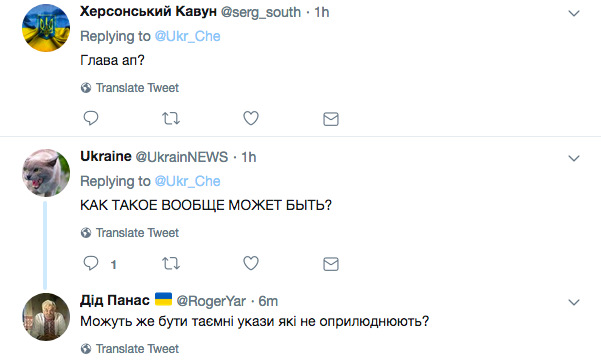The height and width of the screenshot is (362, 601).
Task: Reply to Ukraine's tweet with 1 reply
Action: [91, 263]
